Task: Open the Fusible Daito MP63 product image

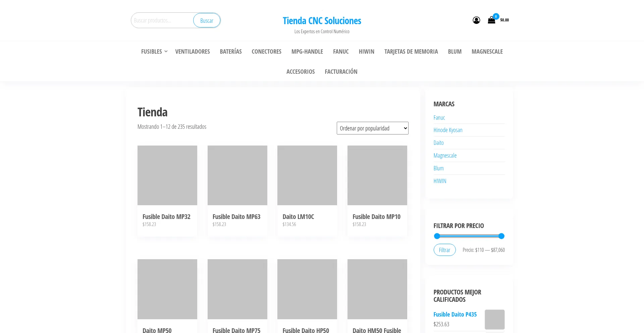Action: coord(237,175)
